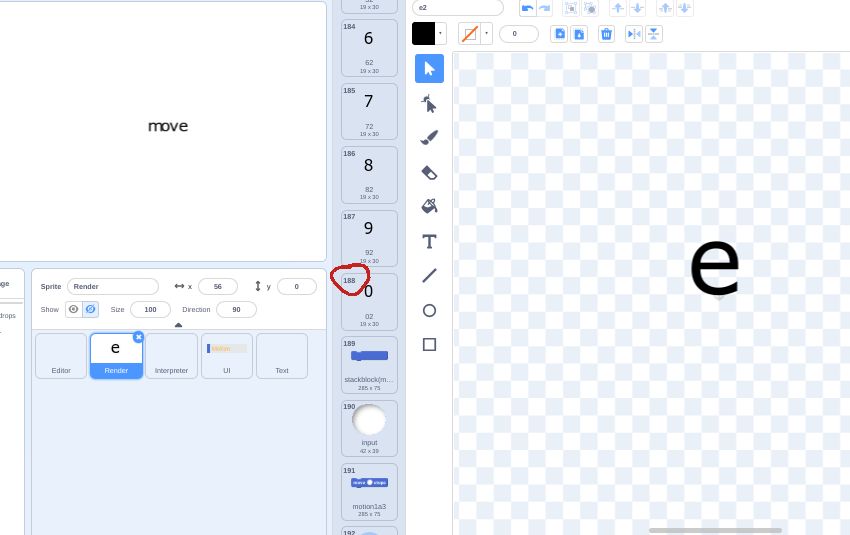This screenshot has height=535, width=850.
Task: Select the UI sprite
Action: coord(227,356)
